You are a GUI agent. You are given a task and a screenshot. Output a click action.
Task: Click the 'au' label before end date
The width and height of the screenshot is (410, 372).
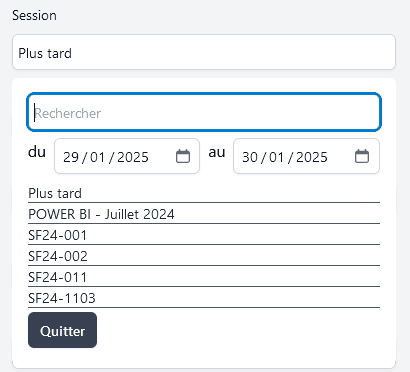pos(217,152)
